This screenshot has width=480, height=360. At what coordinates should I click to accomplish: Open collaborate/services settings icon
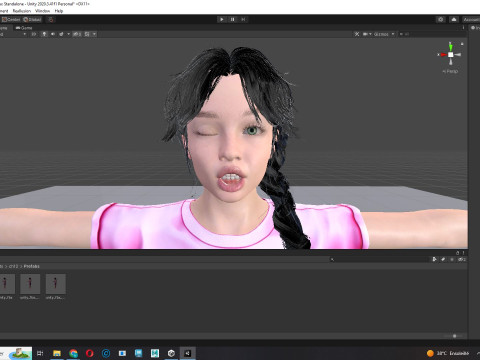441,19
